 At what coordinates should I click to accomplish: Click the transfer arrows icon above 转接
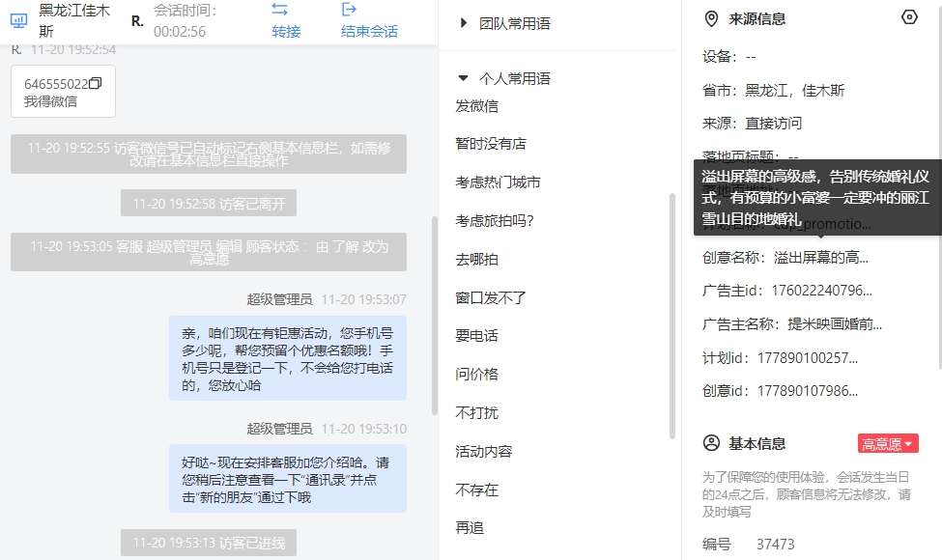pyautogui.click(x=279, y=10)
